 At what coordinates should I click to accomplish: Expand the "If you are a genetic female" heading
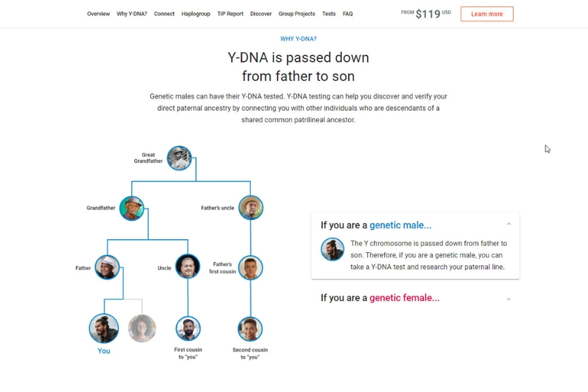pyautogui.click(x=380, y=298)
